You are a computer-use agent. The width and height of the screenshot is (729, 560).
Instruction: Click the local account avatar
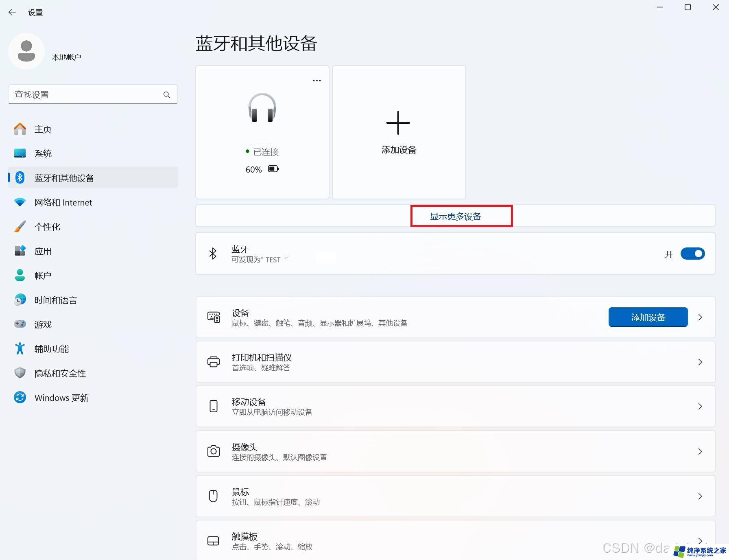pyautogui.click(x=26, y=51)
